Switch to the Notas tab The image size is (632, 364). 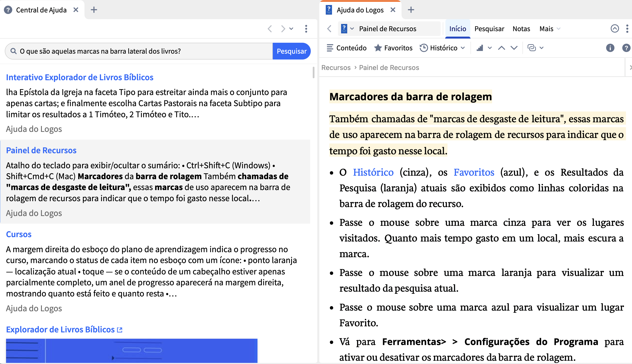(x=521, y=29)
